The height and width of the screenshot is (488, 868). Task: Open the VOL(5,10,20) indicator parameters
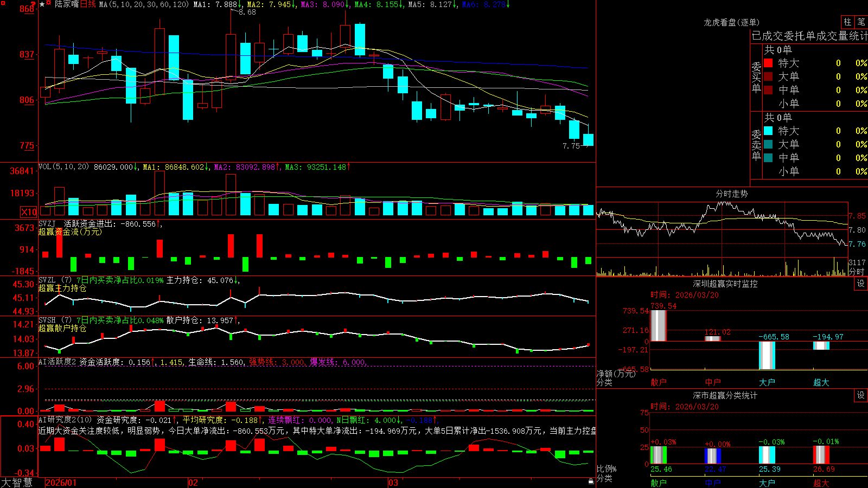click(63, 167)
